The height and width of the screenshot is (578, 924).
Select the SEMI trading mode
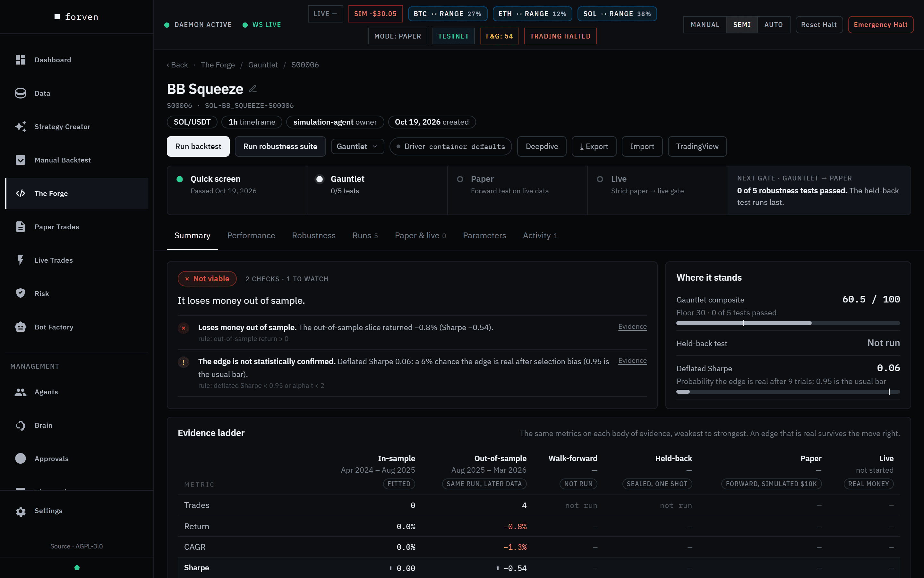(x=742, y=24)
